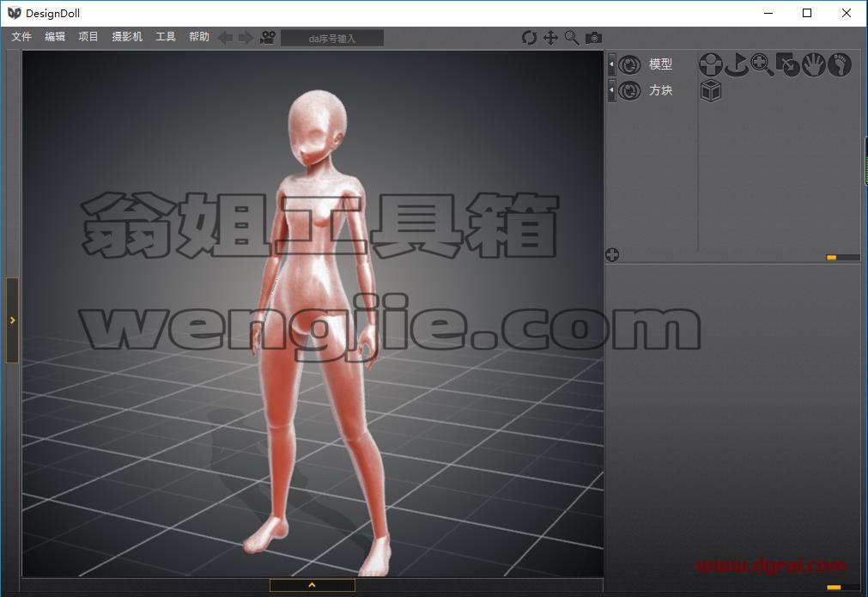Click the foot tag icon
868x597 pixels.
[x=839, y=64]
